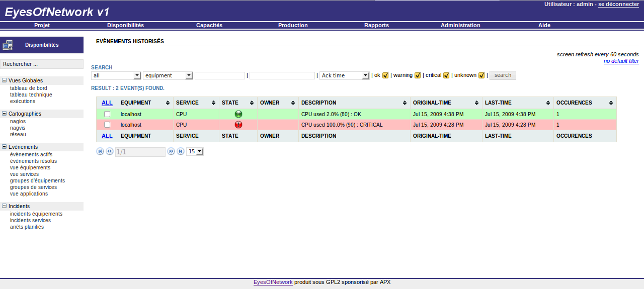The height and width of the screenshot is (289, 644).
Task: Click the Disponibilités computer icon in sidebar
Action: click(x=8, y=45)
